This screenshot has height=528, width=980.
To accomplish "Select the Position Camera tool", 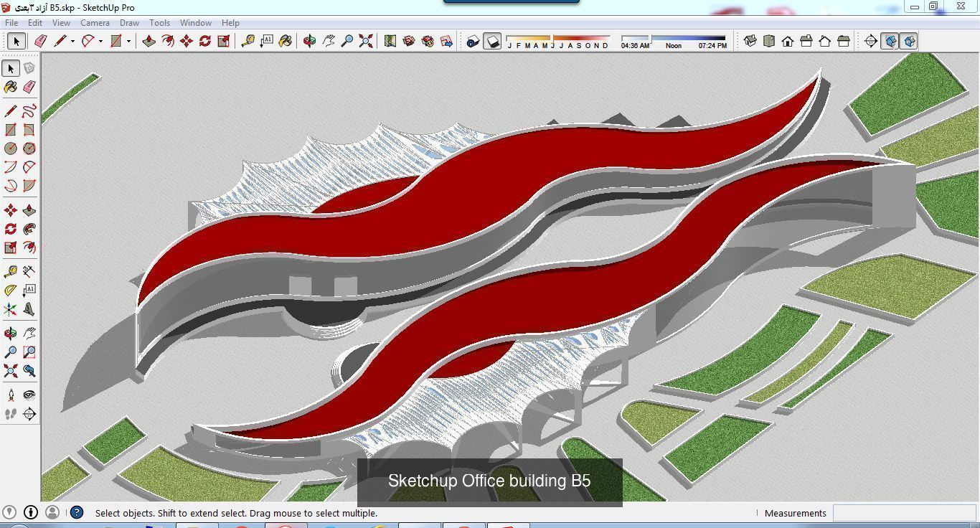I will point(11,395).
